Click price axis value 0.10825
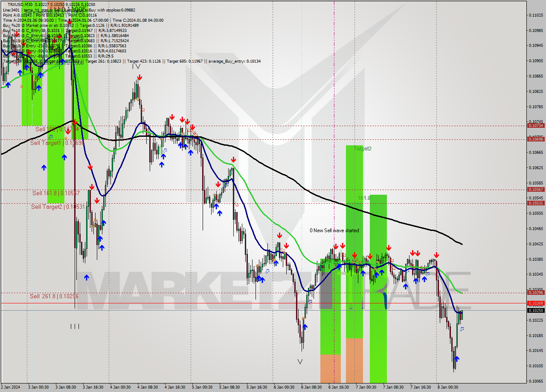The height and width of the screenshot is (392, 546). click(x=536, y=92)
